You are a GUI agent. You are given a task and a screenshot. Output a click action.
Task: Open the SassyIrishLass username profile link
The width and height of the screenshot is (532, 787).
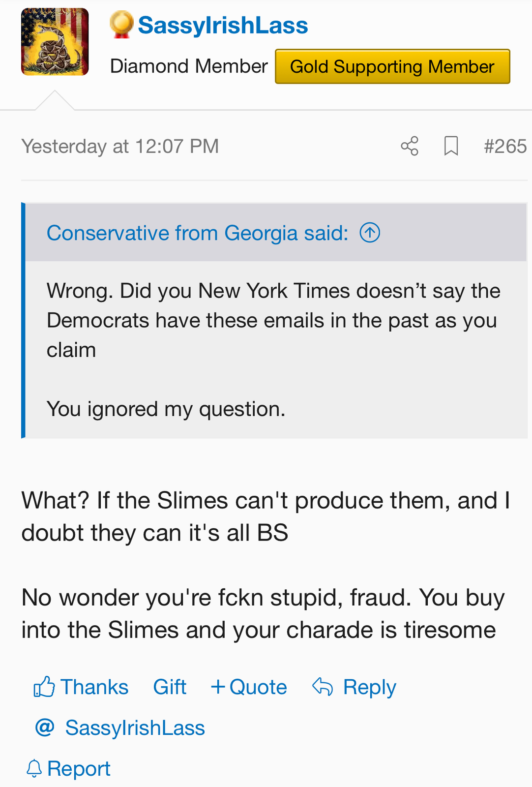(223, 26)
